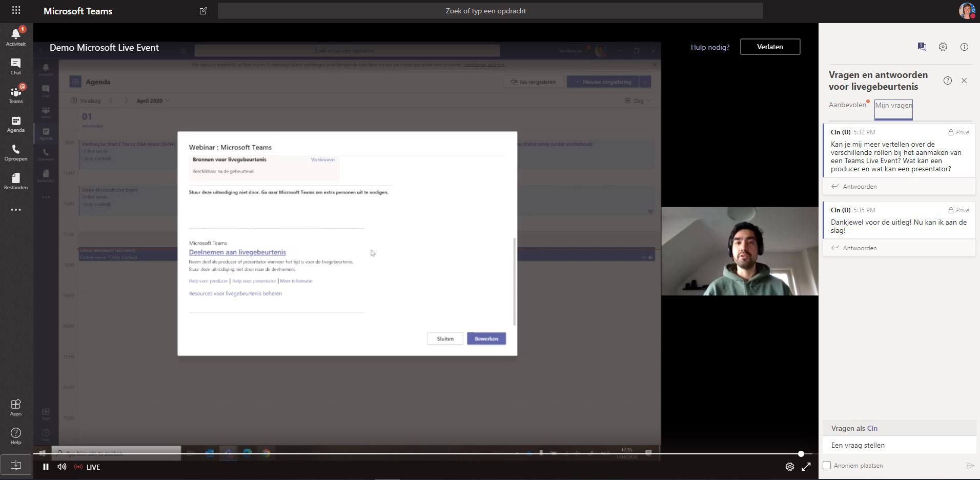Pause the live video stream

pos(46,467)
